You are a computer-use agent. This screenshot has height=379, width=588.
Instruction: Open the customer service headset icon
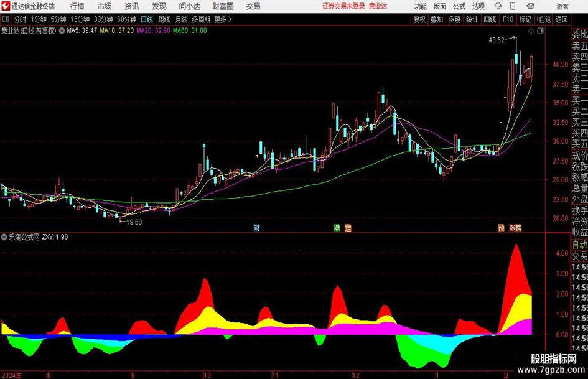click(498, 6)
